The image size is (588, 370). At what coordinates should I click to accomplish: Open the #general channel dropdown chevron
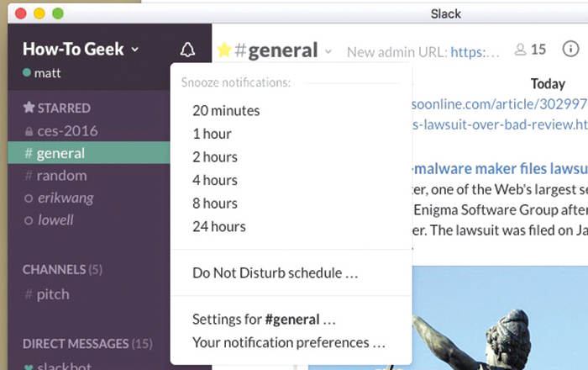coord(328,51)
